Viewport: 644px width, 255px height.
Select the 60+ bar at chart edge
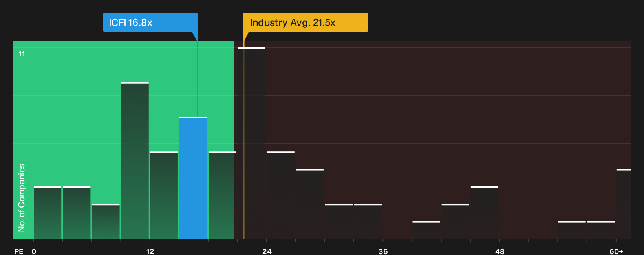pos(624,204)
